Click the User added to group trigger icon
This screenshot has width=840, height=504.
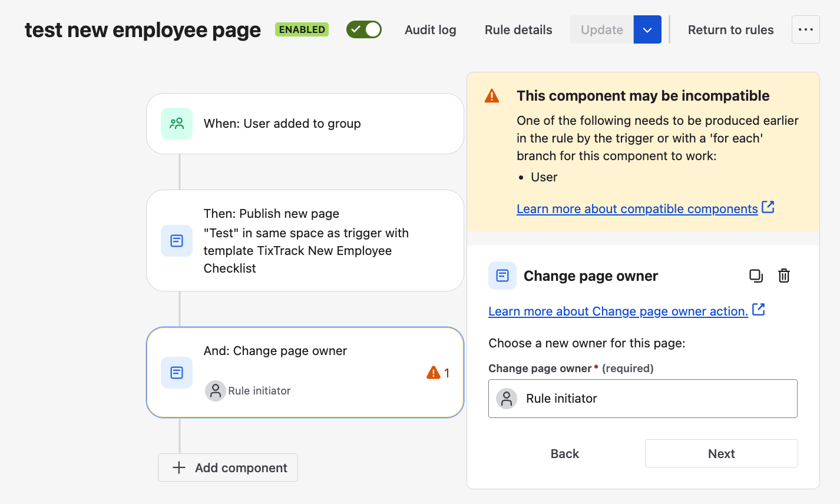(x=177, y=124)
